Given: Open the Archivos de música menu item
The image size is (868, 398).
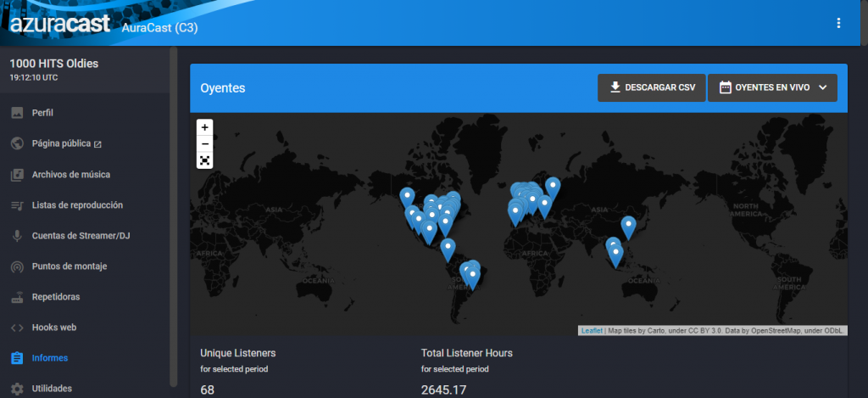Looking at the screenshot, I should (71, 175).
